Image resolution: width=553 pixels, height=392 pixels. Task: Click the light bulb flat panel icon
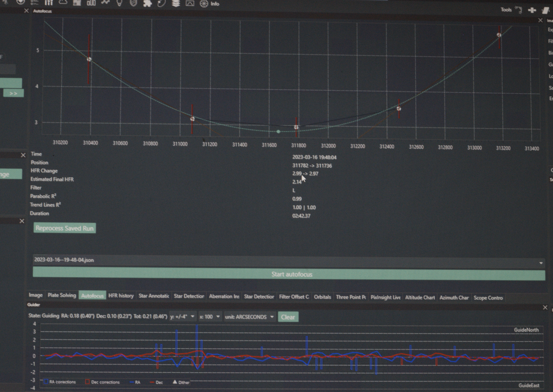tap(119, 3)
